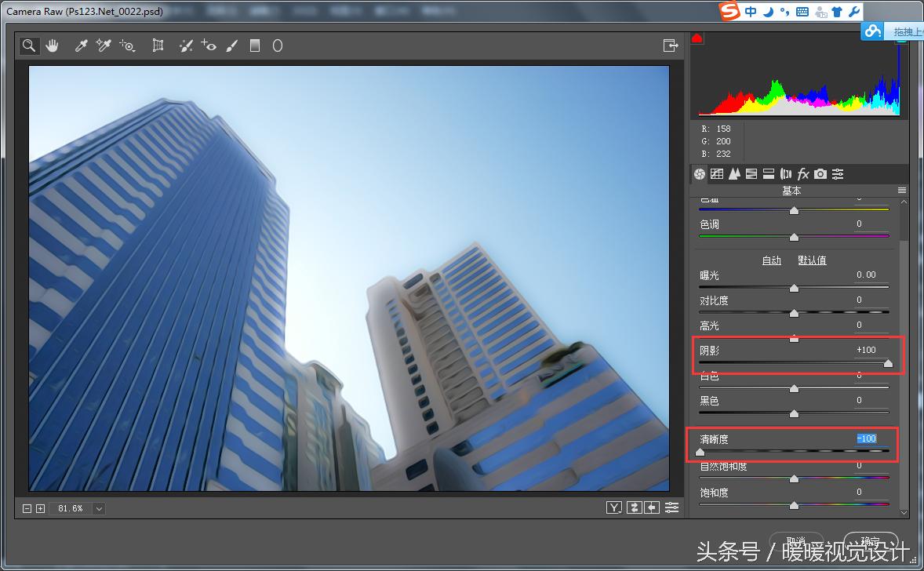Select the White Balance eyedropper tool
This screenshot has height=571, width=924.
coord(81,46)
